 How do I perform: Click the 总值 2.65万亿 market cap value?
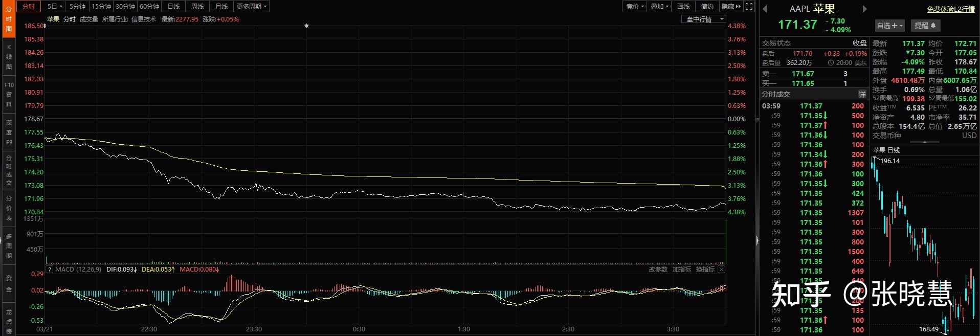[962, 126]
